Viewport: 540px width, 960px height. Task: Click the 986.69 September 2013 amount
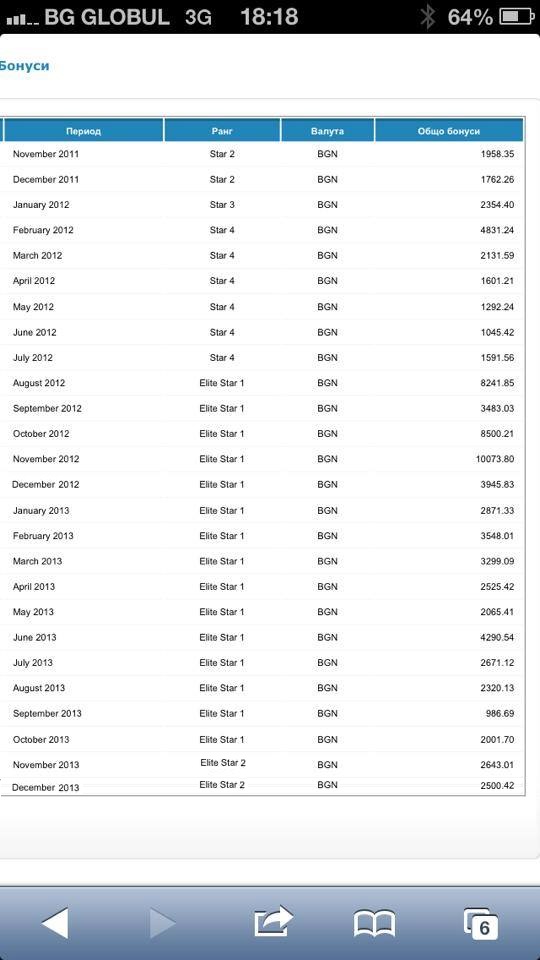[498, 713]
